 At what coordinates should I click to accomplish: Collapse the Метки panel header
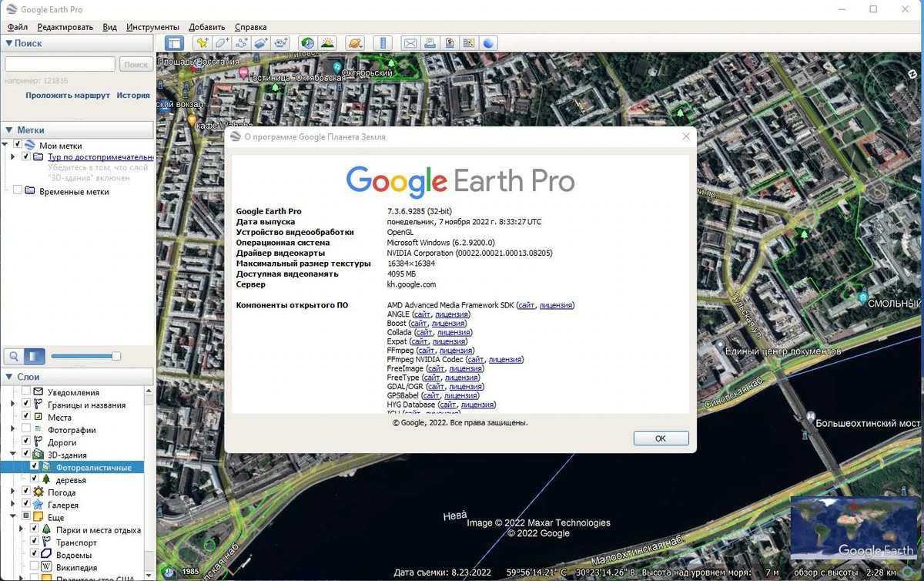coord(78,130)
